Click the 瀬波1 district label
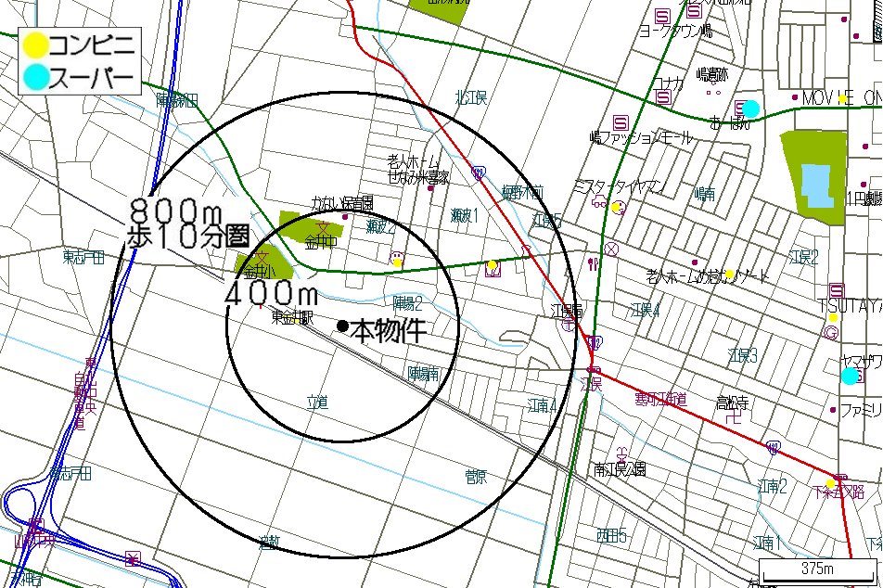This screenshot has width=883, height=588. (x=464, y=216)
